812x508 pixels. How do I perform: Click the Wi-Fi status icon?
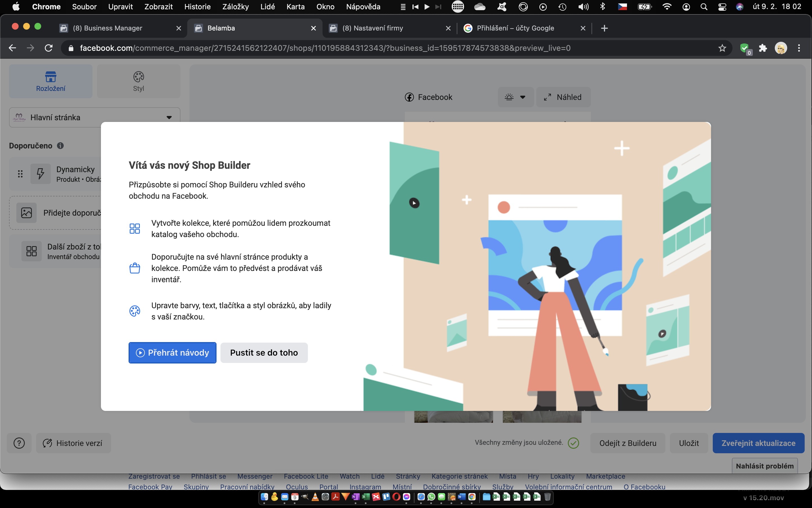tap(667, 7)
